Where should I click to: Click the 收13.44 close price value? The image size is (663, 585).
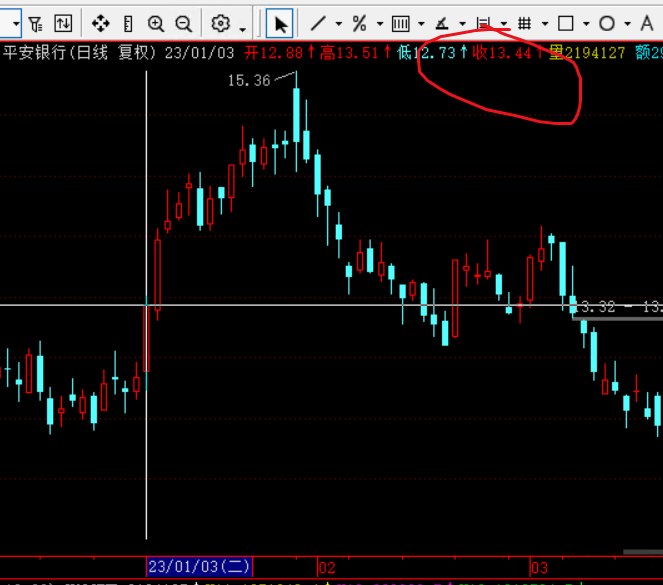502,53
